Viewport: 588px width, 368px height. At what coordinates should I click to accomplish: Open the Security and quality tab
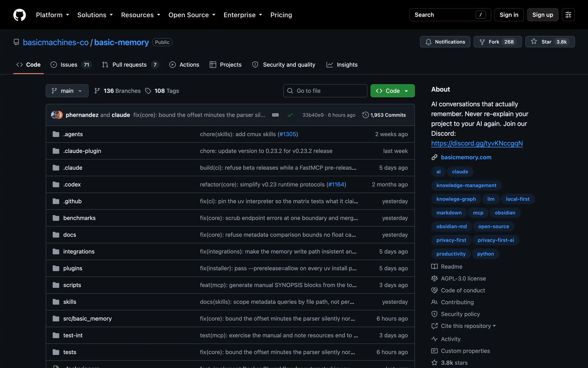tap(284, 64)
